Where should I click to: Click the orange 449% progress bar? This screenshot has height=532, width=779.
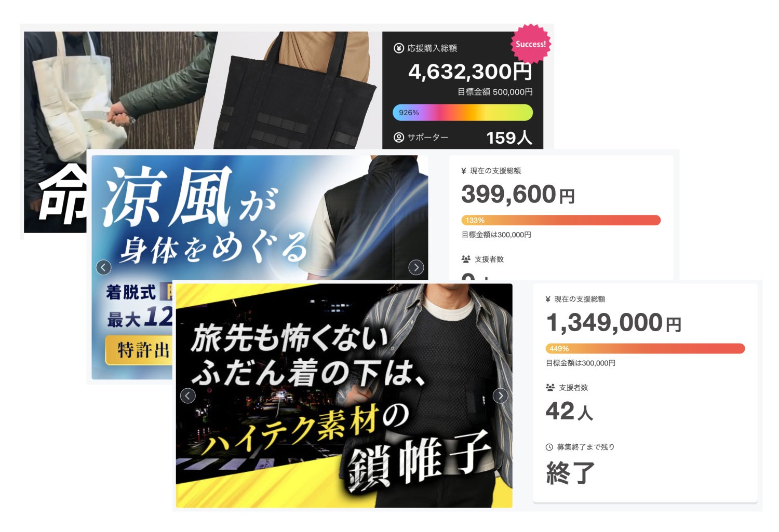645,348
